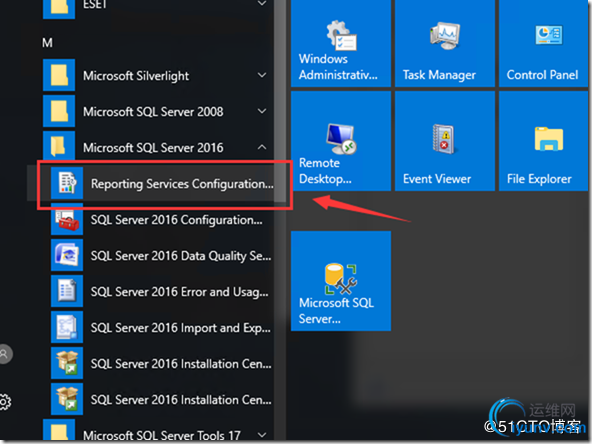The width and height of the screenshot is (592, 444).
Task: Click letter M section header
Action: (47, 43)
